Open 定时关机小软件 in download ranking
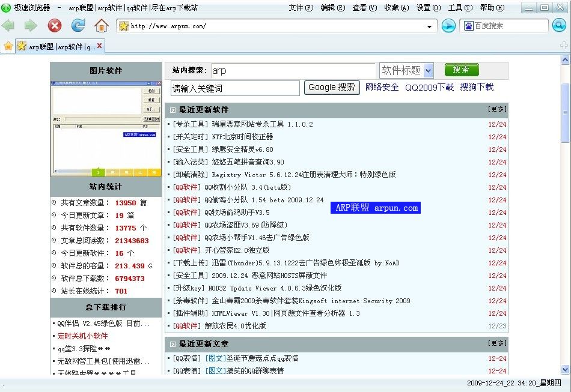The width and height of the screenshot is (571, 392). coord(83,336)
